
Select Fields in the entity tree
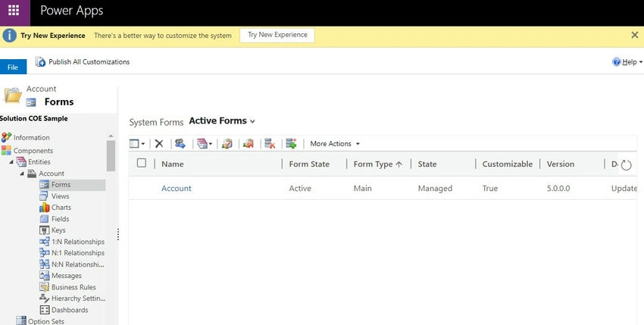pyautogui.click(x=61, y=219)
